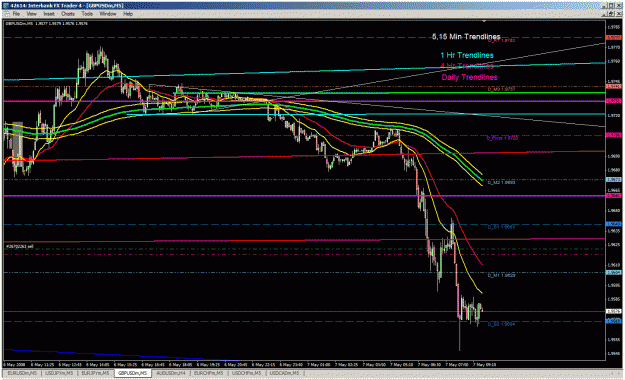Open the Charts menu
The width and height of the screenshot is (625, 380).
click(x=68, y=14)
